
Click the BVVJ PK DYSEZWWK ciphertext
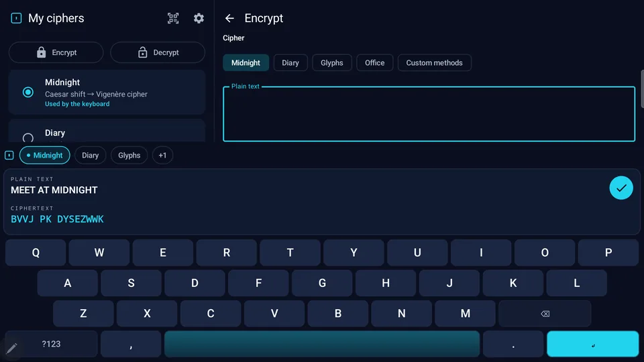[x=57, y=219]
